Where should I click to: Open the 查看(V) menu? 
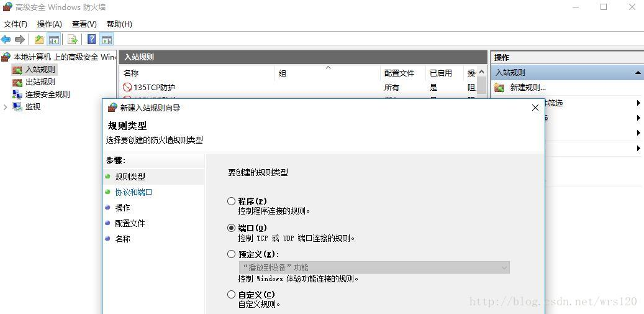[x=84, y=24]
